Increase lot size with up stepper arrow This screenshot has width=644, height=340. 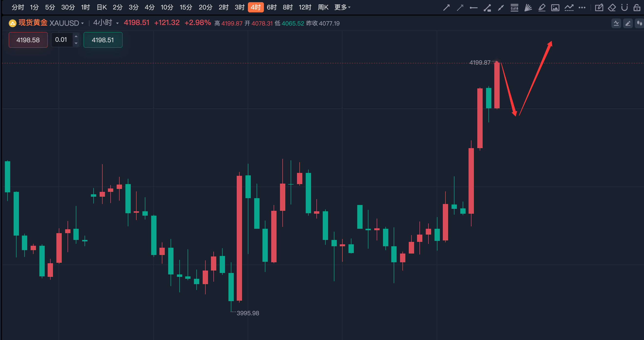tap(76, 36)
